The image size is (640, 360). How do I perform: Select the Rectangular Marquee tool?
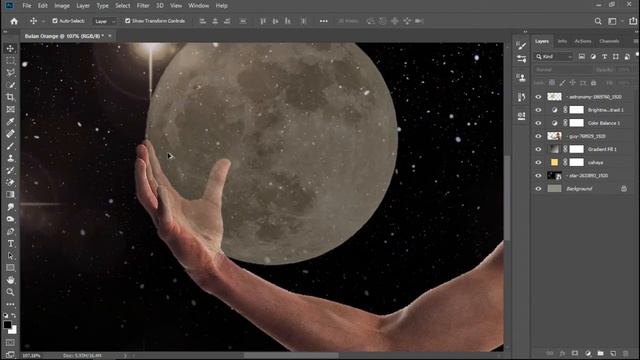[x=10, y=60]
